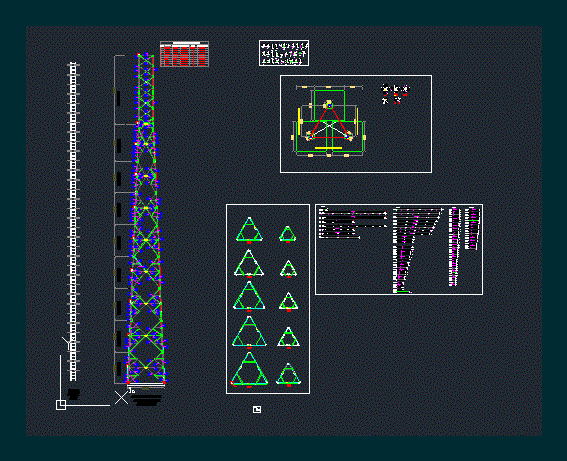Image resolution: width=567 pixels, height=461 pixels.
Task: Click the left white text list in schedule panel
Action: (353, 223)
